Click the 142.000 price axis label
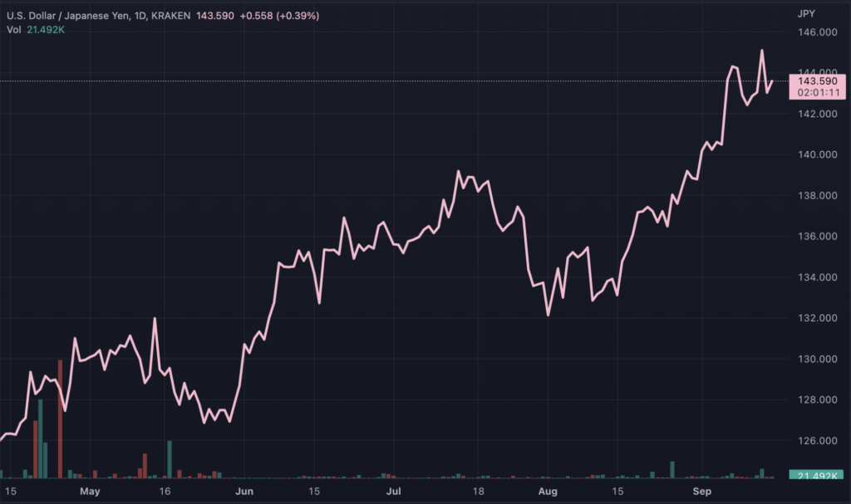Image resolution: width=851 pixels, height=504 pixels. (x=818, y=114)
